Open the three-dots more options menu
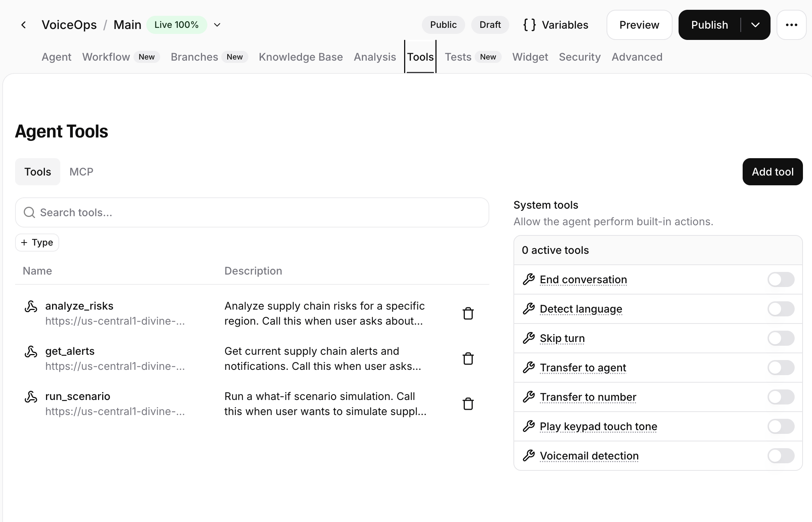812x522 pixels. 791,25
